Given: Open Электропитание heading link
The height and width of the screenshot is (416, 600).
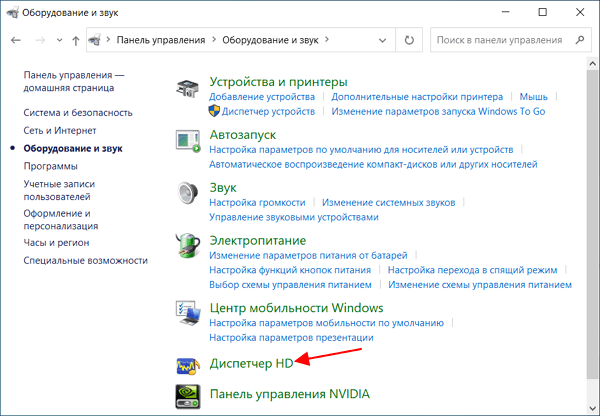Looking at the screenshot, I should (258, 240).
